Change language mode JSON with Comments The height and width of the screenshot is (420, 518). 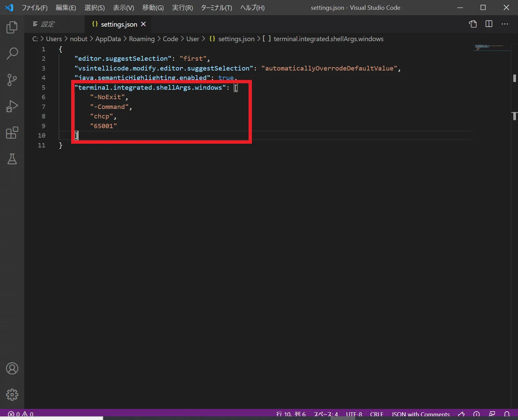pyautogui.click(x=421, y=414)
